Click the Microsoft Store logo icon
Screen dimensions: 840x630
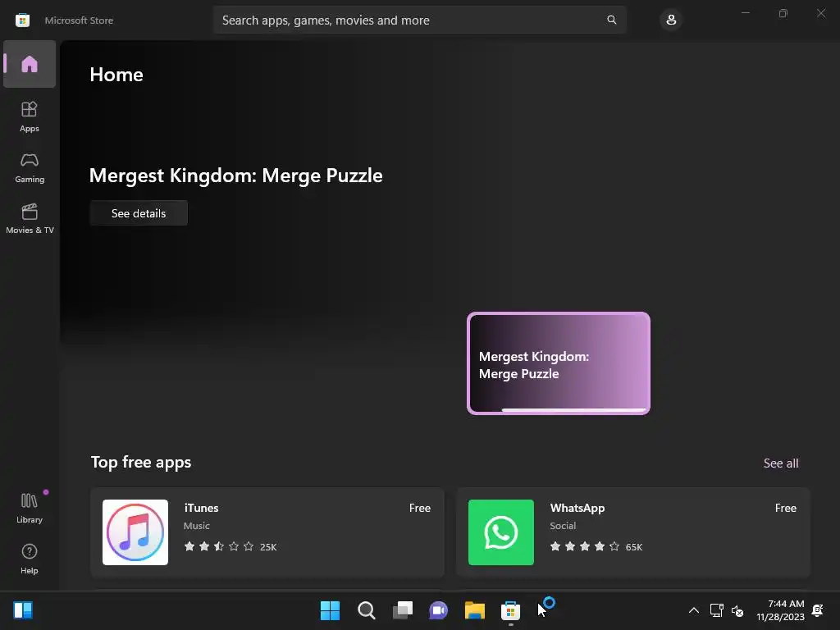(x=22, y=21)
